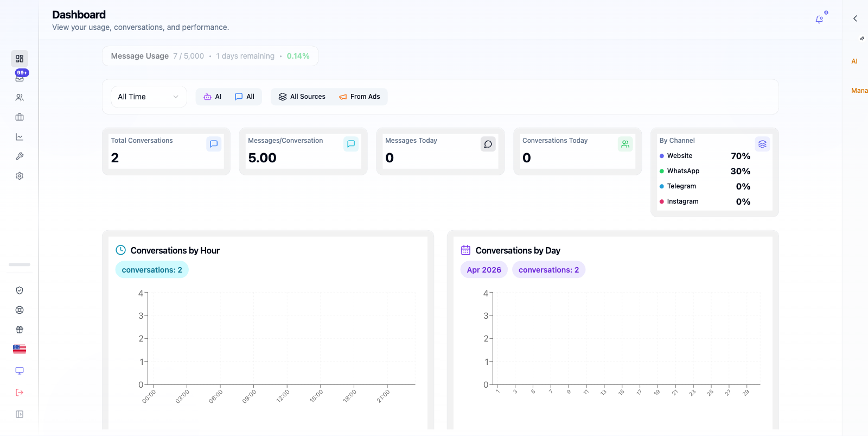
Task: Change language via the US flag icon
Action: (20, 349)
